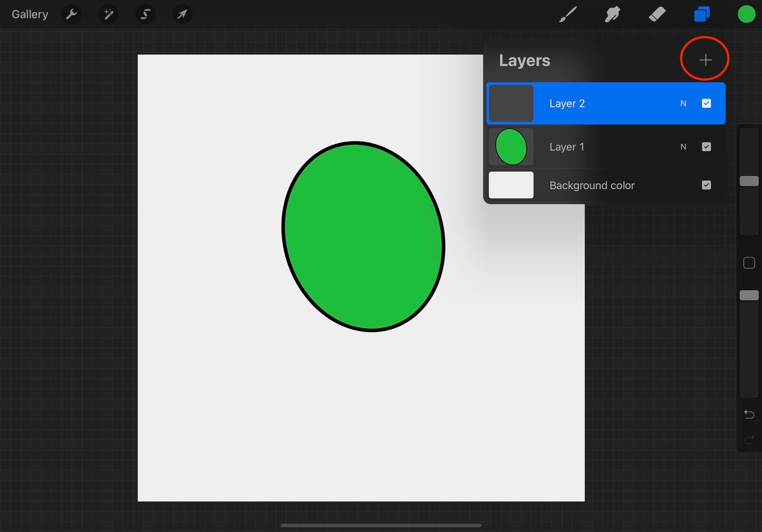Select the Transform arrow tool
This screenshot has width=762, height=532.
click(182, 14)
